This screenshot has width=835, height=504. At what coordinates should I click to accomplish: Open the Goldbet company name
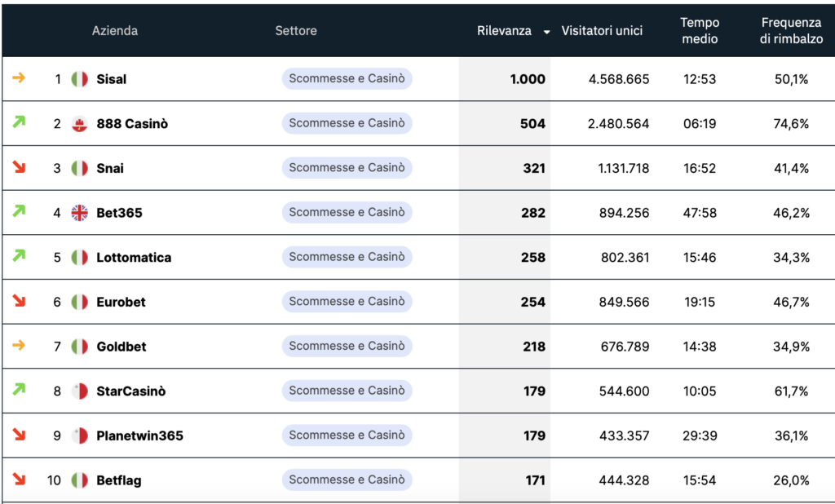click(121, 347)
